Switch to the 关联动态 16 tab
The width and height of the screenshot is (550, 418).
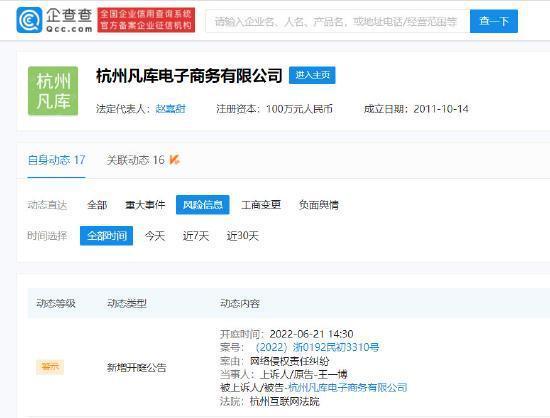coord(135,160)
